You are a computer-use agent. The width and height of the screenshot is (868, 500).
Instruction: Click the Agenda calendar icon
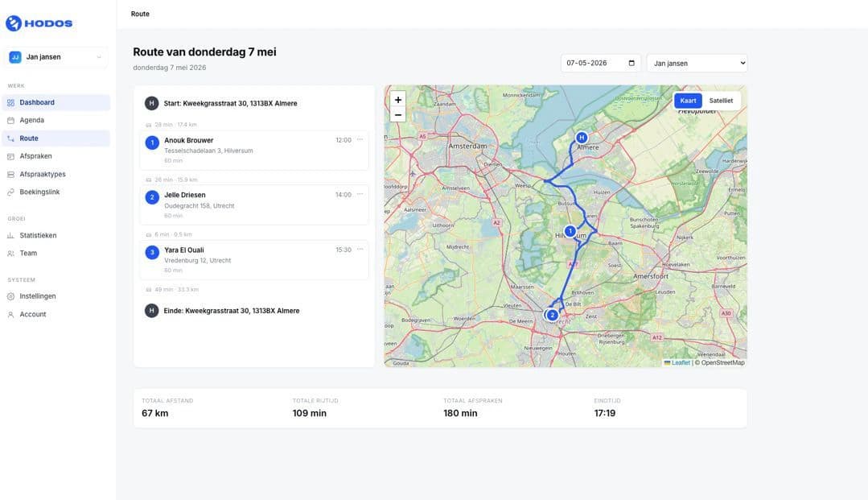[10, 120]
